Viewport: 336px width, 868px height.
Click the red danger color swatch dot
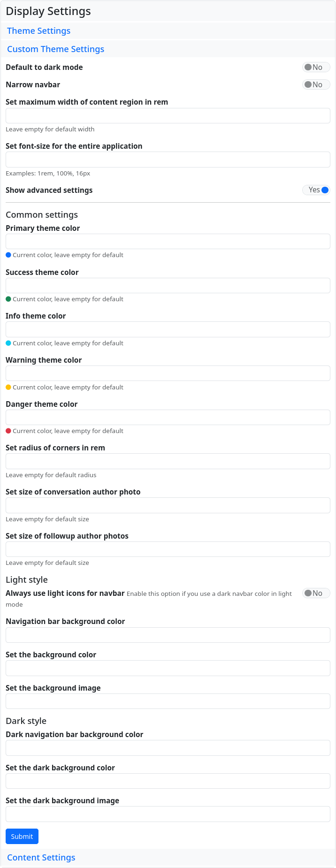pos(8,431)
